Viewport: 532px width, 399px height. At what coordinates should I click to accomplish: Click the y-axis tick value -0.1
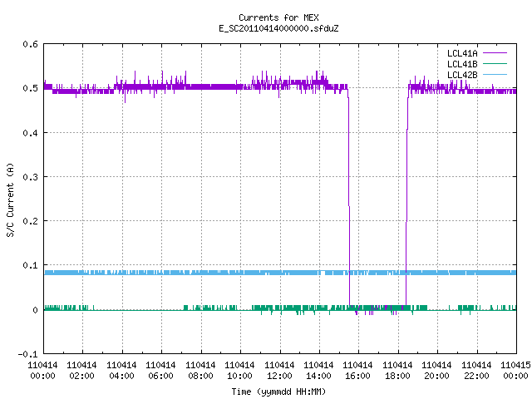point(27,354)
